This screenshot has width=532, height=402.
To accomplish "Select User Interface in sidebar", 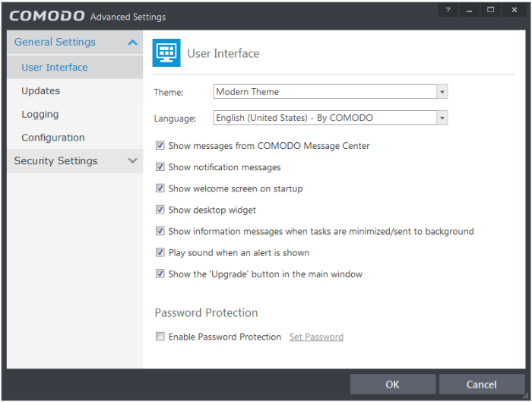I will pos(75,67).
